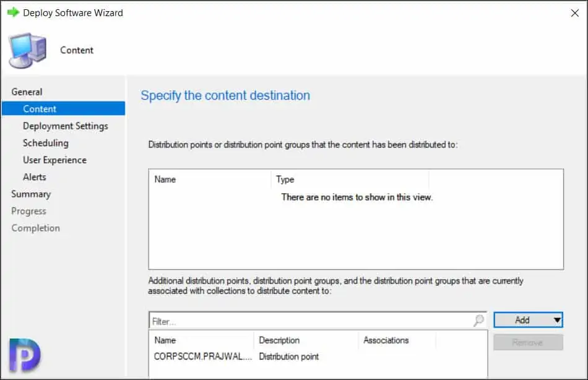Select General step in wizard navigation
Screen dimensions: 588x380
pos(27,92)
